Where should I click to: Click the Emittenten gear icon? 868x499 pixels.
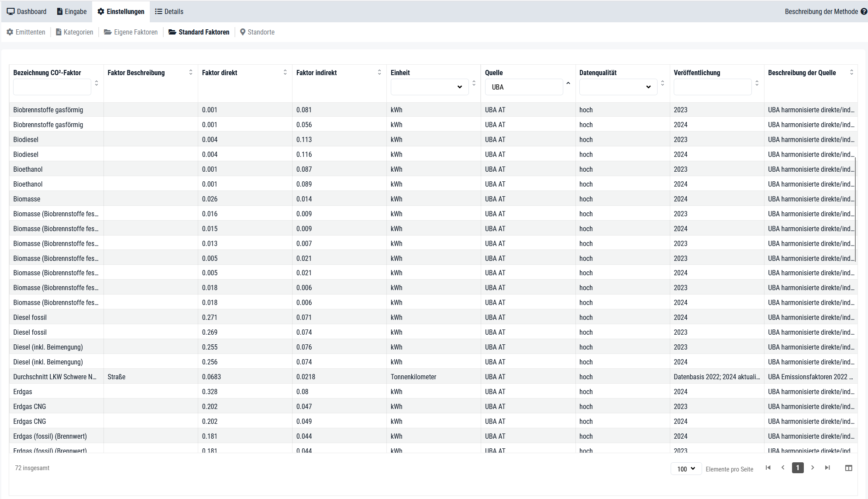tap(10, 32)
